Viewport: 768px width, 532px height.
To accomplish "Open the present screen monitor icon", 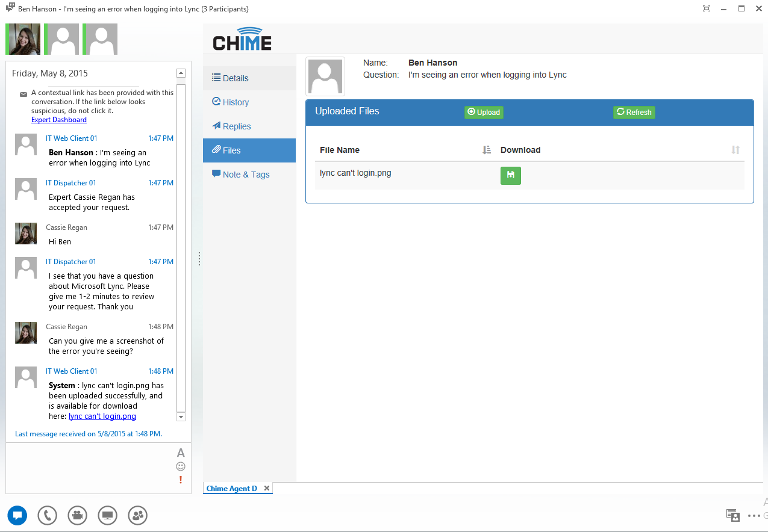I will [x=107, y=515].
